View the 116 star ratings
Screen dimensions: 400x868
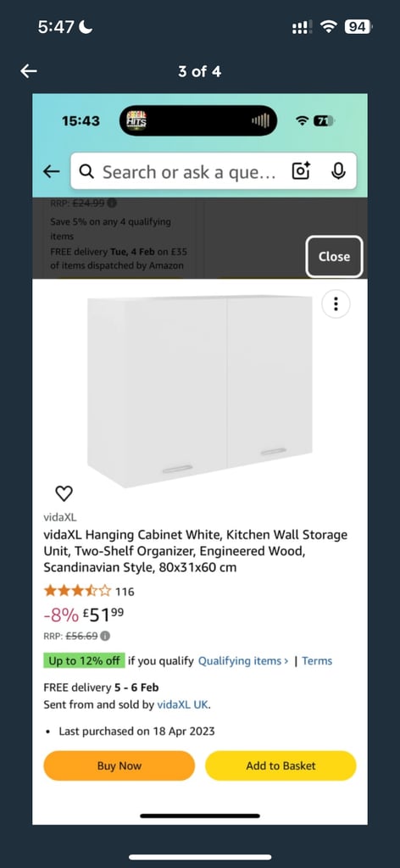(89, 591)
